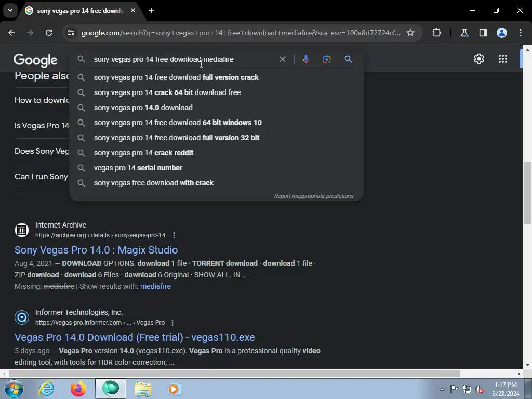The image size is (532, 399).
Task: Open 'Sony Vegas Pro 14.0 : Magix Studio' result
Action: [96, 250]
